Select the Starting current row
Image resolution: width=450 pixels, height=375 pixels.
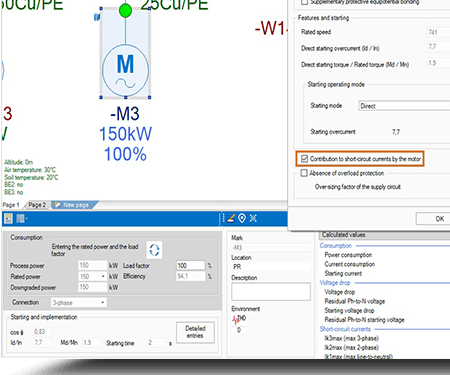click(343, 273)
